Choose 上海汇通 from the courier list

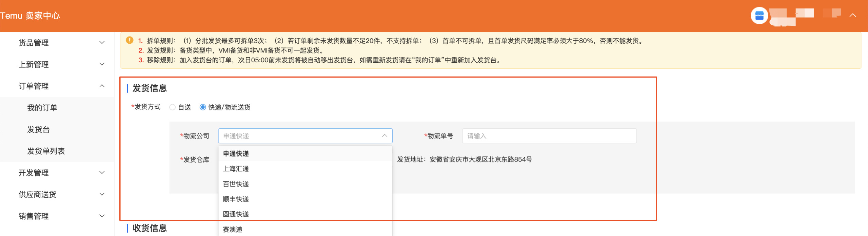305,169
